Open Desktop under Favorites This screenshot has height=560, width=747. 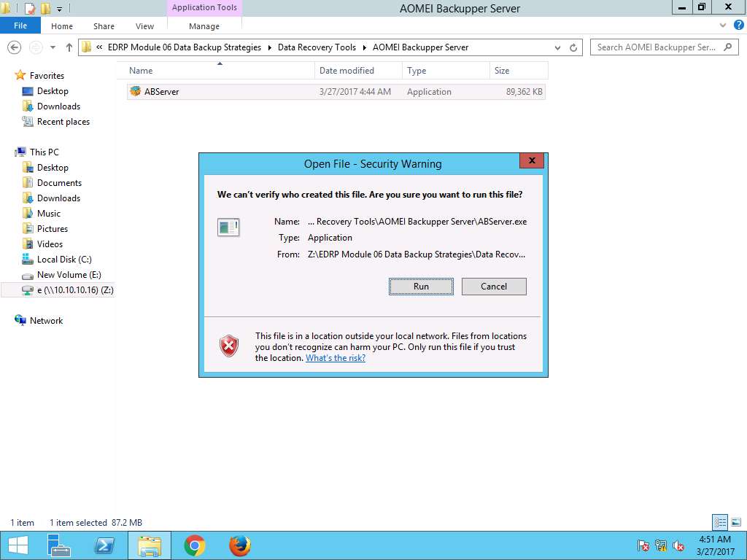pos(53,91)
